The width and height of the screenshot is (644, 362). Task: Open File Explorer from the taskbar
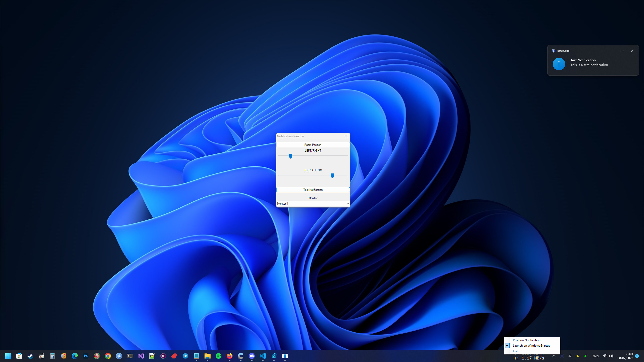click(x=207, y=356)
